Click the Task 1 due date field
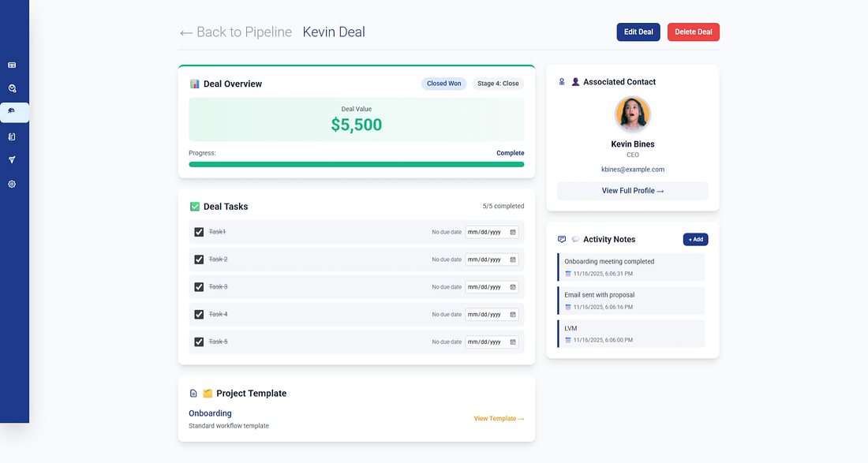The height and width of the screenshot is (463, 868). point(492,233)
